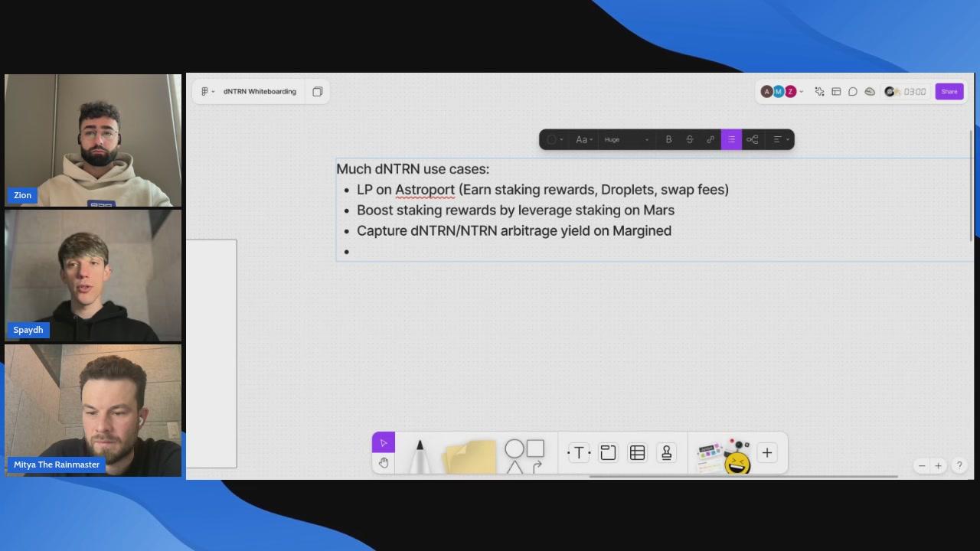Screen dimensions: 980x551
Task: Select the Section tool
Action: 608,453
